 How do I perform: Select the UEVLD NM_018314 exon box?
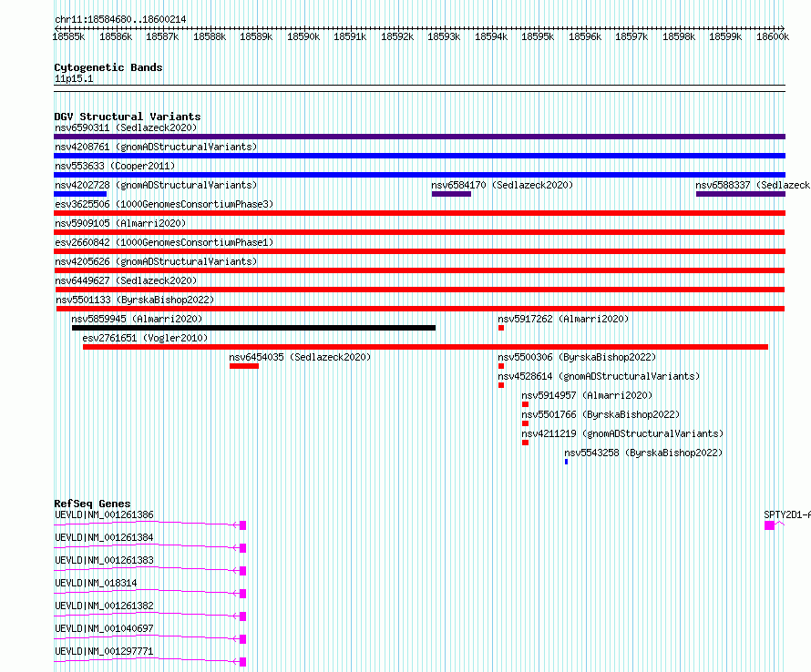click(243, 594)
